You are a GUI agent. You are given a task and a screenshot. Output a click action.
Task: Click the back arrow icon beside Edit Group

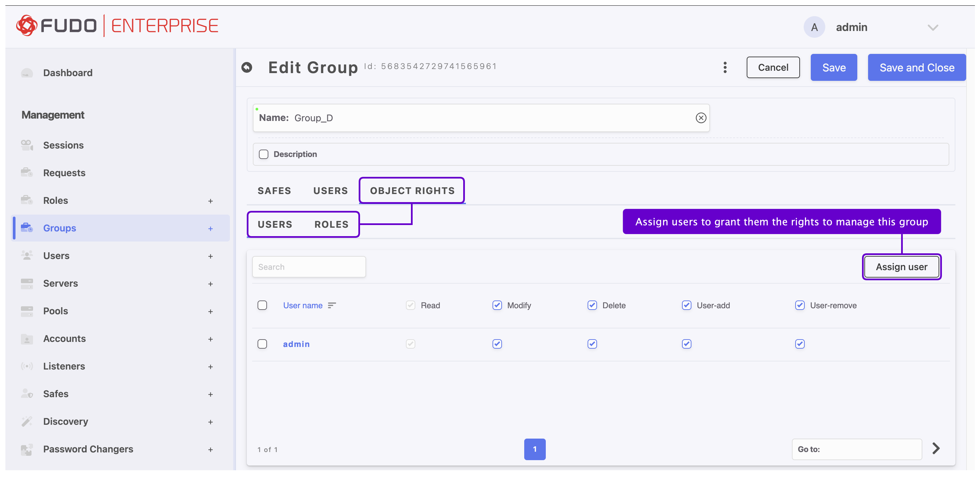click(247, 67)
